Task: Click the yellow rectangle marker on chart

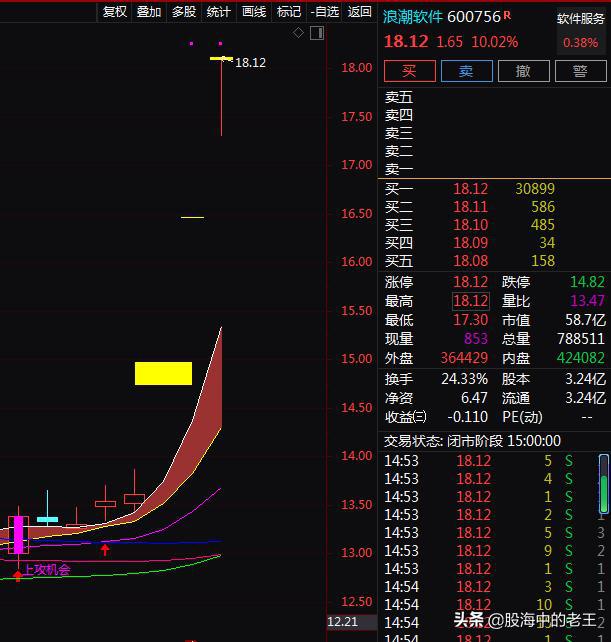Action: tap(163, 373)
